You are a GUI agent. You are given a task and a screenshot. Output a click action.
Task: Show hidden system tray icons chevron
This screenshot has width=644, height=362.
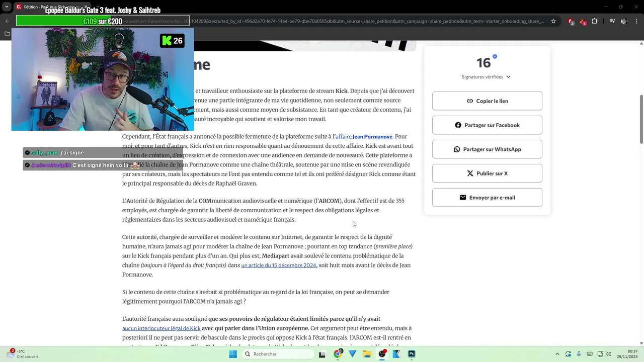pos(557,354)
